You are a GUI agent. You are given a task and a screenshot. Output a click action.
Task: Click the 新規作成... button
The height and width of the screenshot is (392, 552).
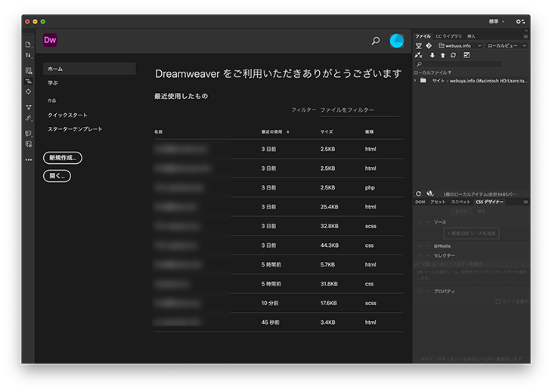63,158
